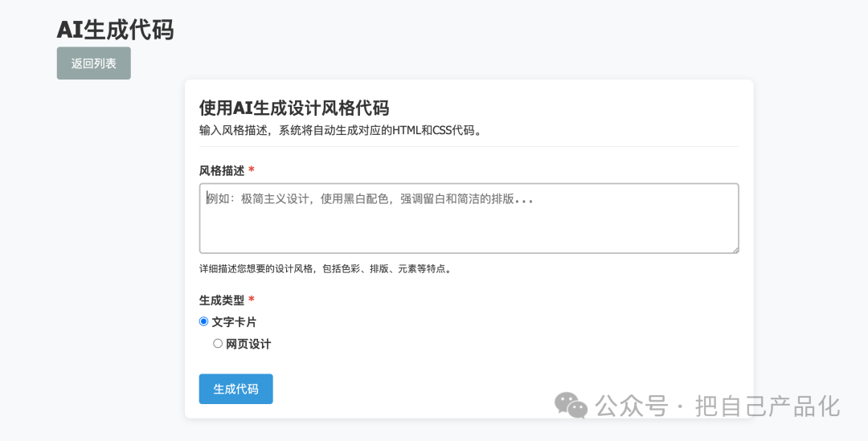Focus the 风格描述 text area
The image size is (868, 441).
(469, 218)
